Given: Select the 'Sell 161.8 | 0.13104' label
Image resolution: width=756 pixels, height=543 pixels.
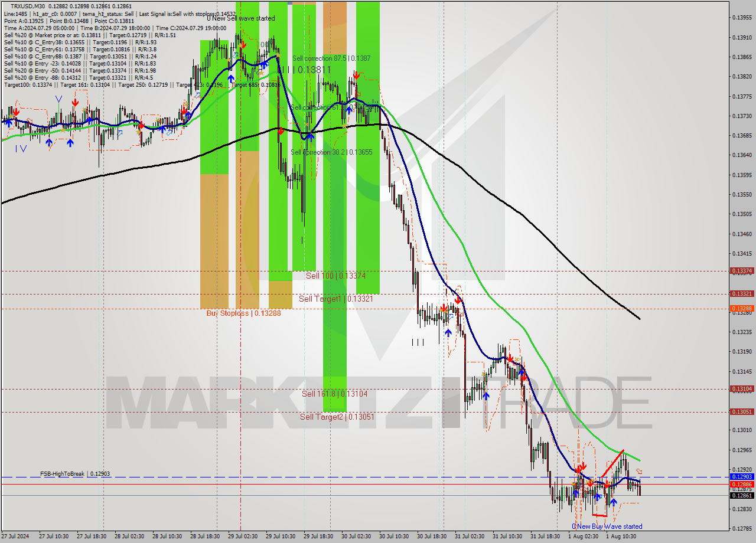Looking at the screenshot, I should pyautogui.click(x=334, y=394).
